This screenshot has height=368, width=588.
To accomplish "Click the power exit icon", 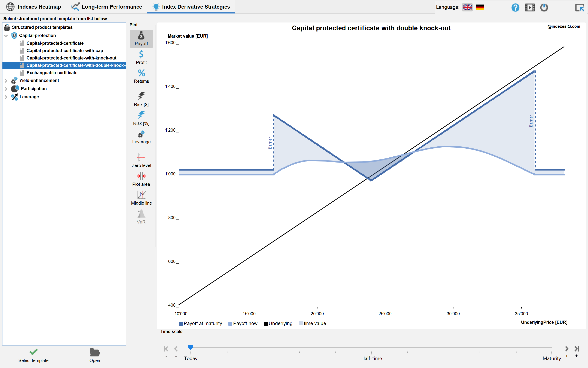I will 544,7.
